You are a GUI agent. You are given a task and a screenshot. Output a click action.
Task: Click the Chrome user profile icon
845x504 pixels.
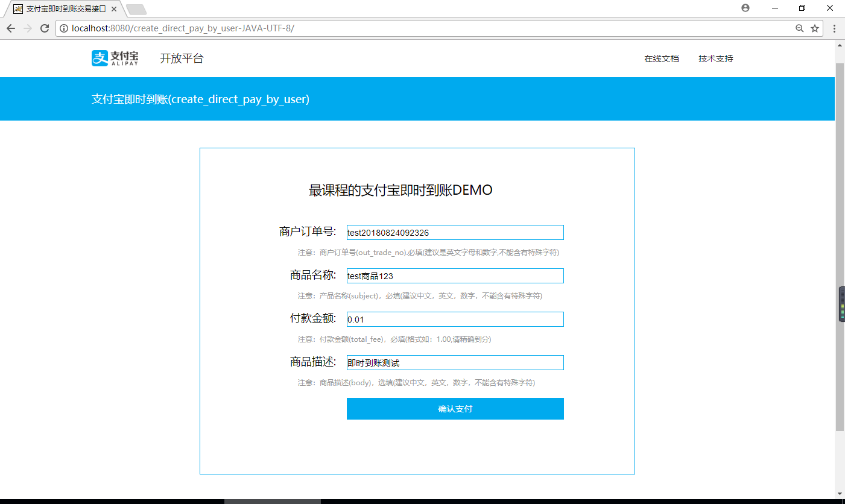(x=745, y=8)
